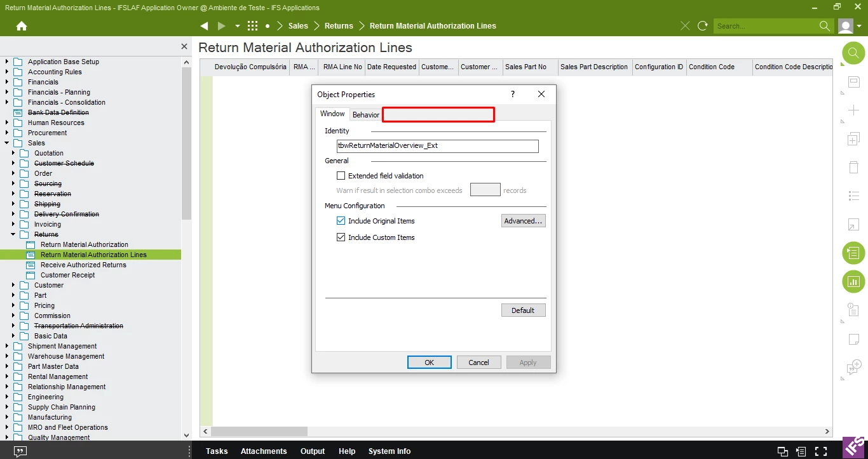868x459 pixels.
Task: Uncheck Include Custom Items
Action: click(x=341, y=237)
